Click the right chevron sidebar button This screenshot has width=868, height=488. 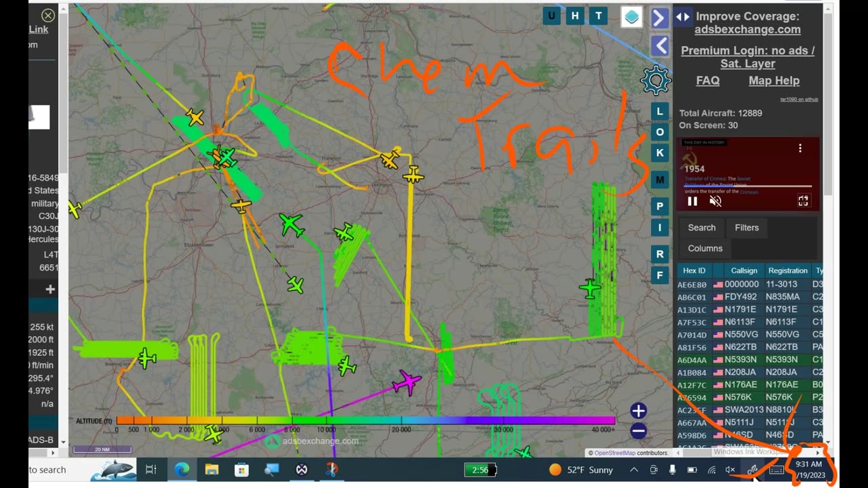coord(660,18)
